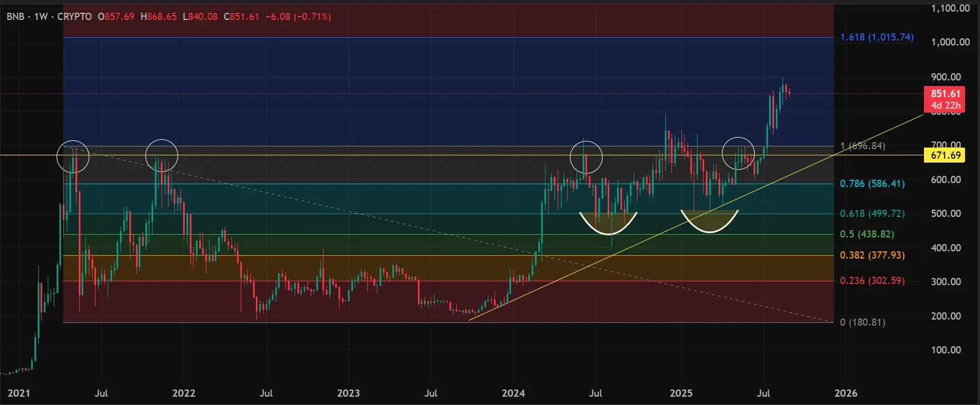
Task: Select the Fibonacci 0.5 (438.82) label
Action: 867,234
